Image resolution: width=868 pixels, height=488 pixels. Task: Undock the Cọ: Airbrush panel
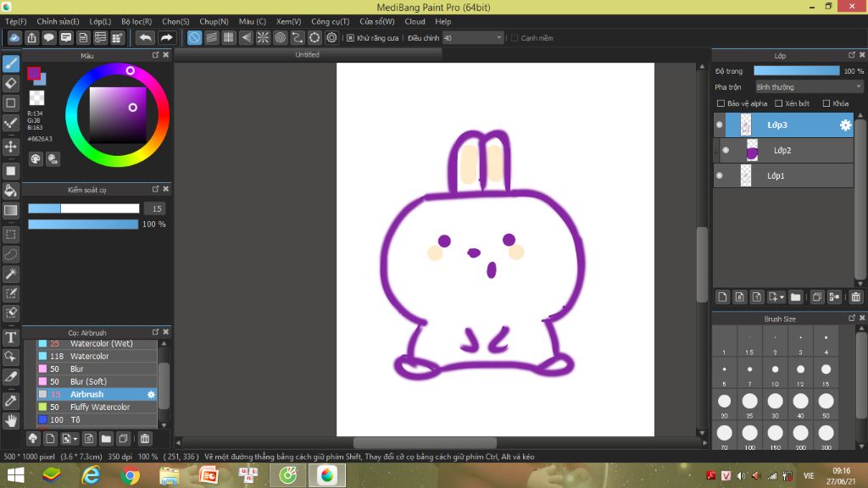coord(156,332)
